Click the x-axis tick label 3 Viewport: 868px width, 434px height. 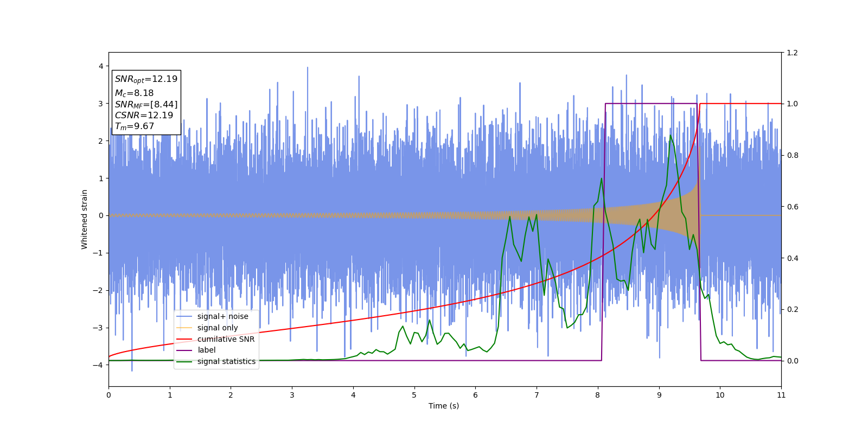292,395
